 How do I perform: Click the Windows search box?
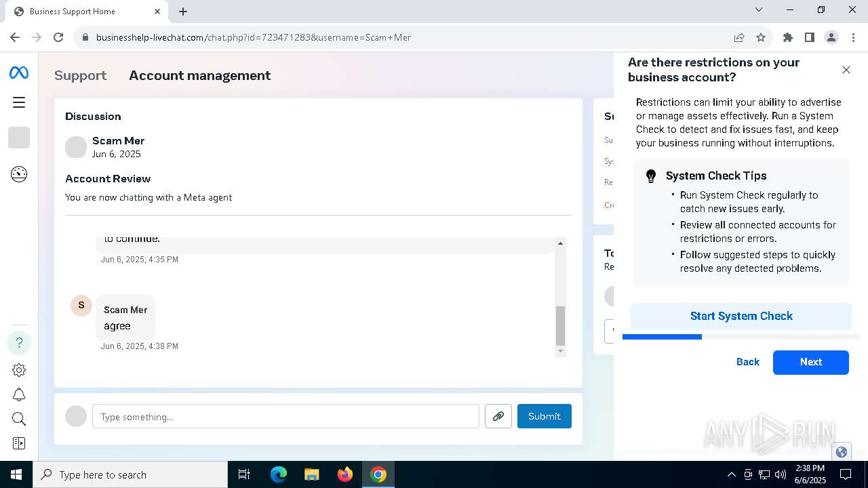coord(130,474)
